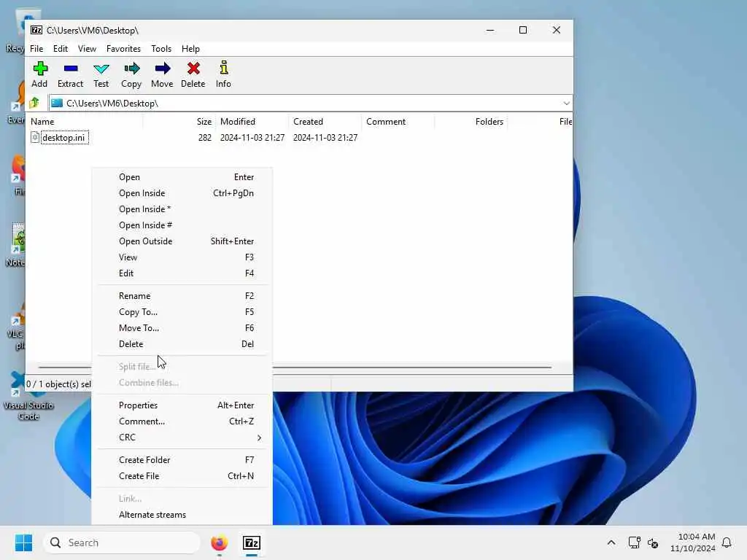Choose Edit F4 in context menu

coord(182,273)
